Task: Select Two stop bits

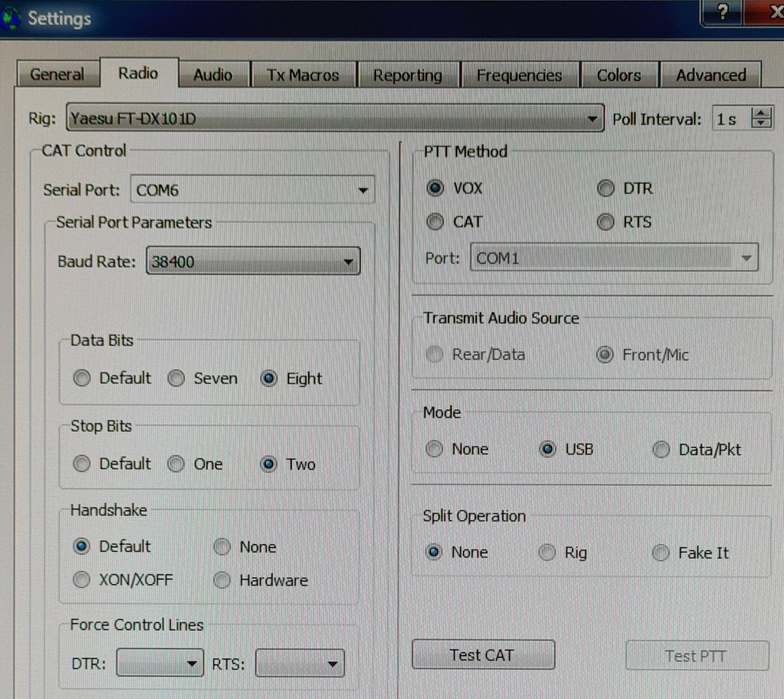Action: coord(288,464)
